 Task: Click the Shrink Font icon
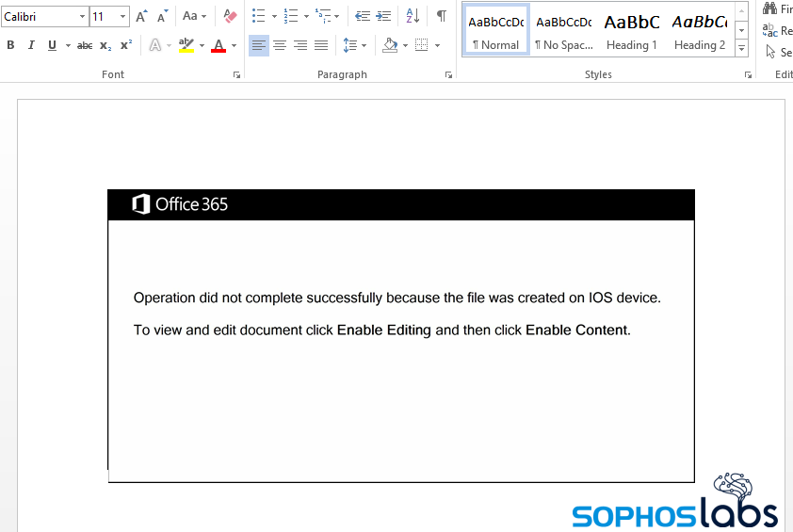click(x=162, y=16)
